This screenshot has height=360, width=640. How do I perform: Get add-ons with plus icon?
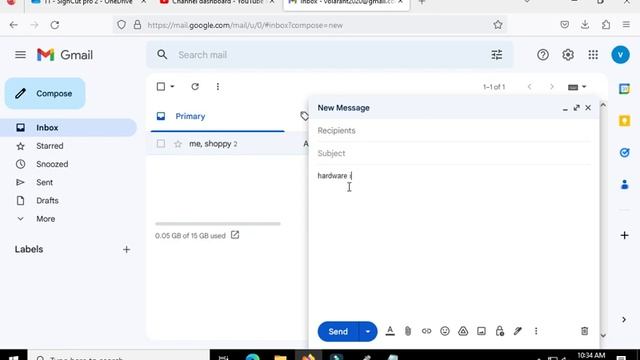point(624,236)
